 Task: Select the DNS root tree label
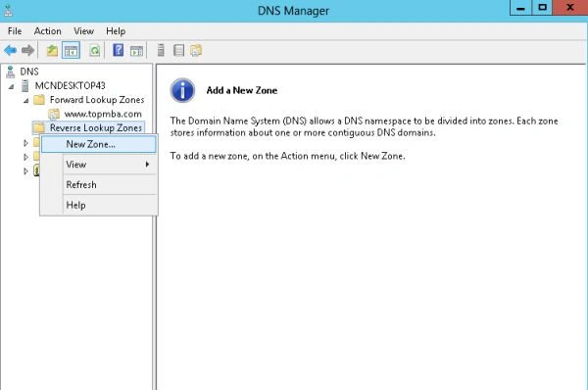[x=29, y=72]
